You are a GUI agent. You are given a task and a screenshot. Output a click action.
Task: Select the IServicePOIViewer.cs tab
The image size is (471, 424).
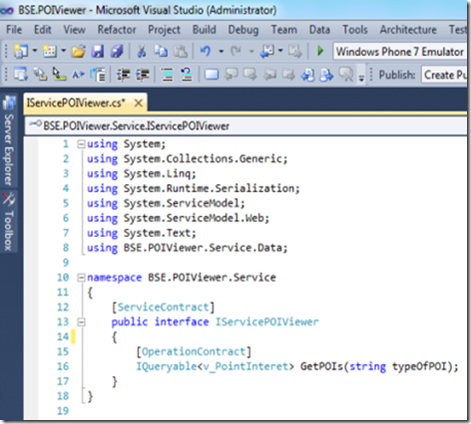(76, 103)
